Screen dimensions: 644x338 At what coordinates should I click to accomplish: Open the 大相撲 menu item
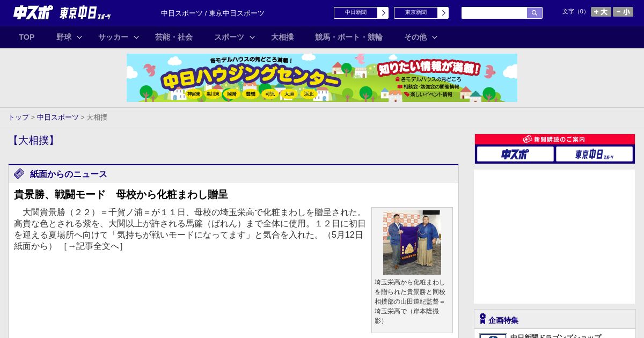click(282, 37)
